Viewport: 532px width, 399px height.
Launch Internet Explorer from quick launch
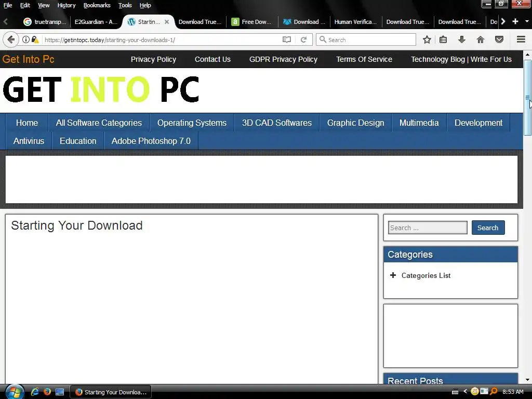point(35,392)
